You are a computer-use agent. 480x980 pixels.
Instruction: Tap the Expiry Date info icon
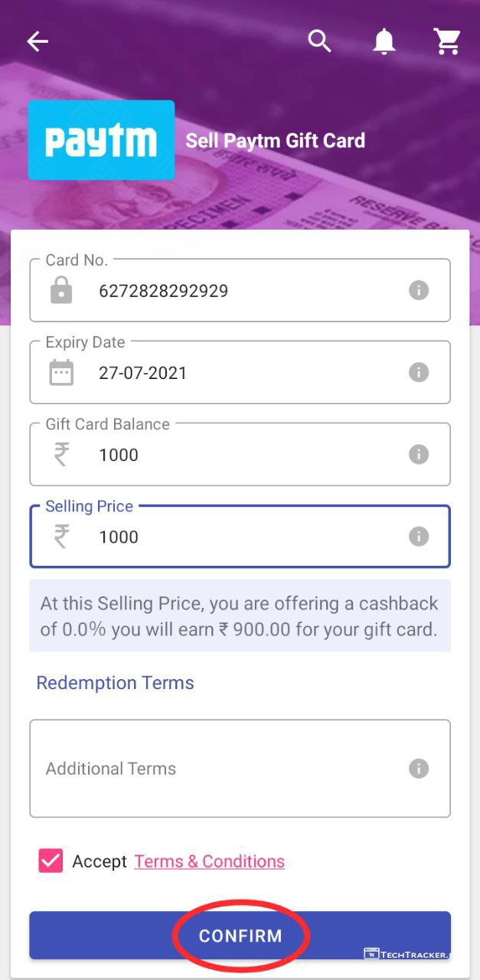coord(418,372)
